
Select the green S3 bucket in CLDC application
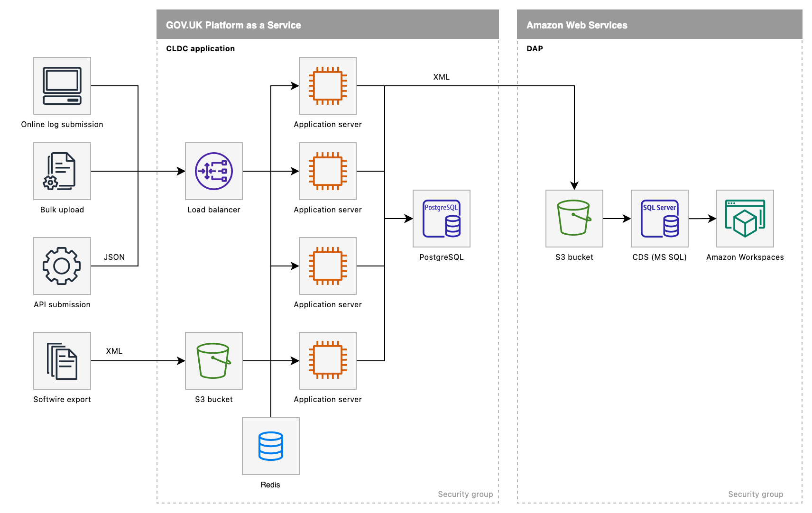(x=213, y=361)
